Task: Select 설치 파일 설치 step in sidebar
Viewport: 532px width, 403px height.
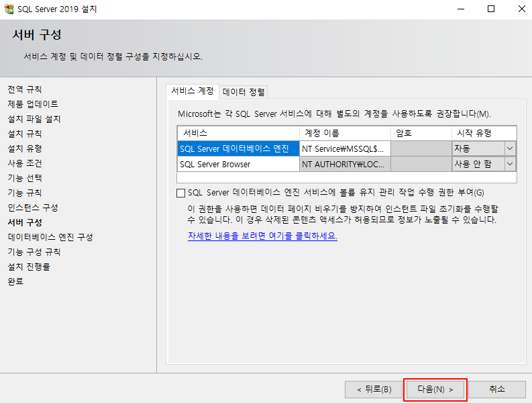Action: 34,119
